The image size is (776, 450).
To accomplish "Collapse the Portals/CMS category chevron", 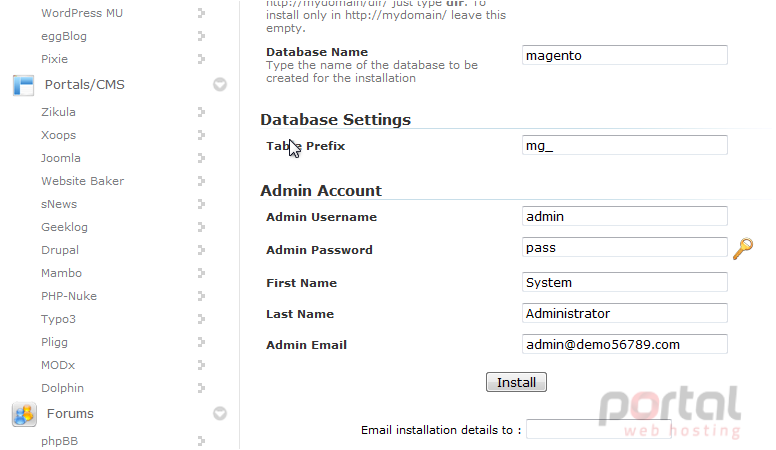I will point(220,85).
